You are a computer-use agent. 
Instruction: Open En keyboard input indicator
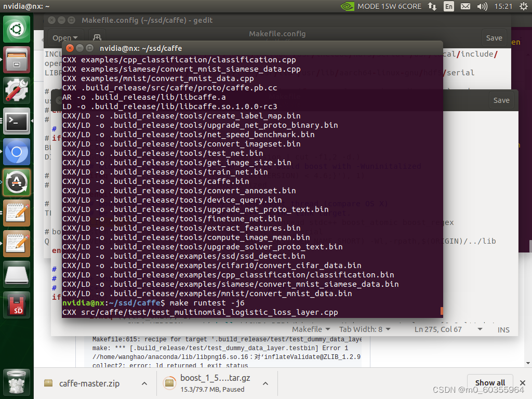(x=449, y=6)
